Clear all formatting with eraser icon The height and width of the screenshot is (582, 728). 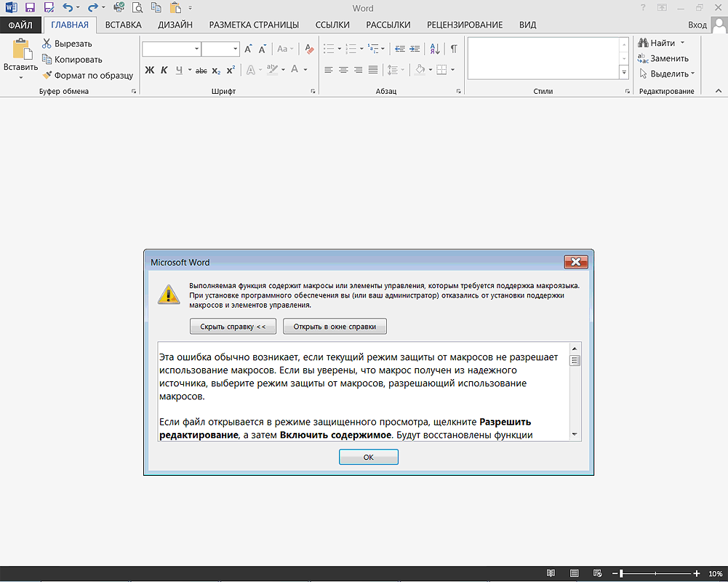[x=309, y=49]
